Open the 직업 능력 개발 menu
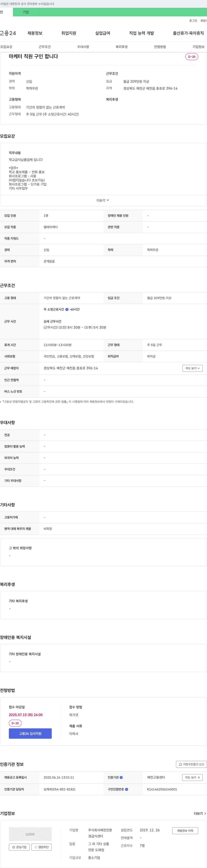Viewport: 207px width, 868px height. (142, 33)
